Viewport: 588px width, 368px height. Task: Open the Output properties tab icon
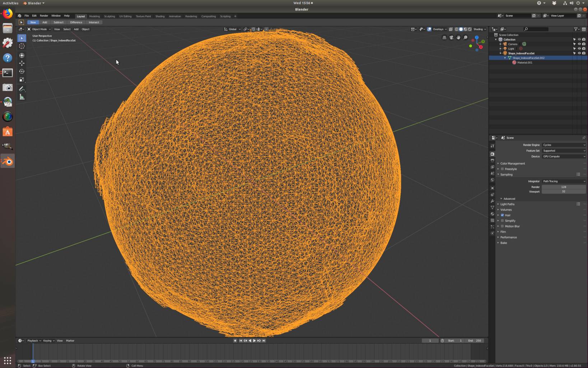(493, 161)
